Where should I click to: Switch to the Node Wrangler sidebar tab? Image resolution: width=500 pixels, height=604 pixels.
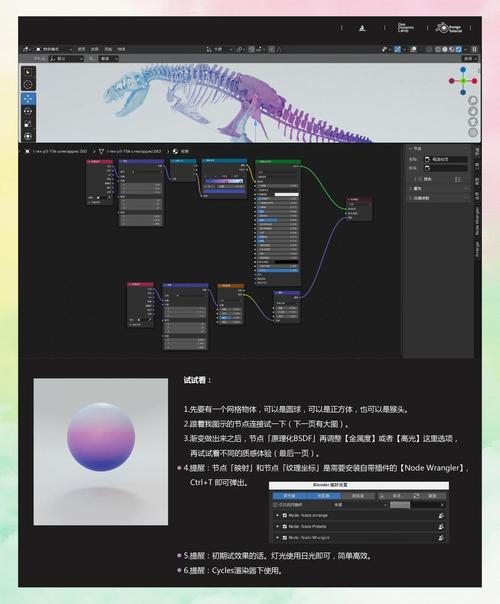[x=477, y=221]
